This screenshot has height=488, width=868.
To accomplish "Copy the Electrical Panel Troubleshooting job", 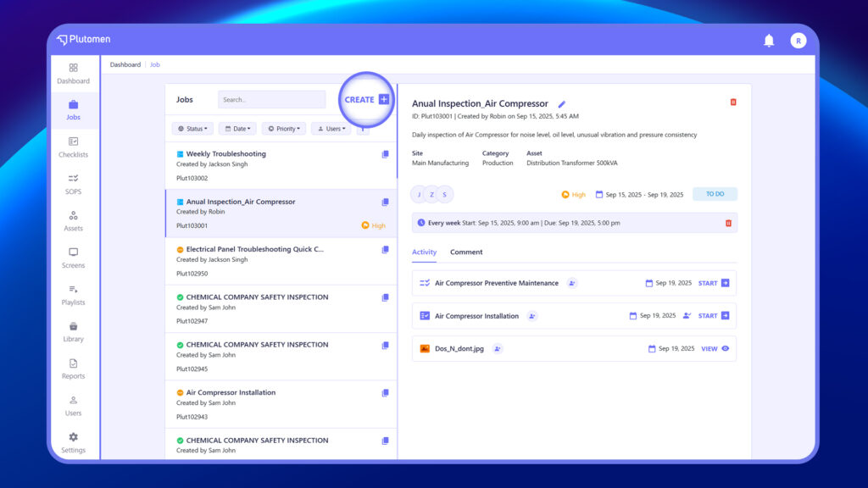I will [386, 250].
